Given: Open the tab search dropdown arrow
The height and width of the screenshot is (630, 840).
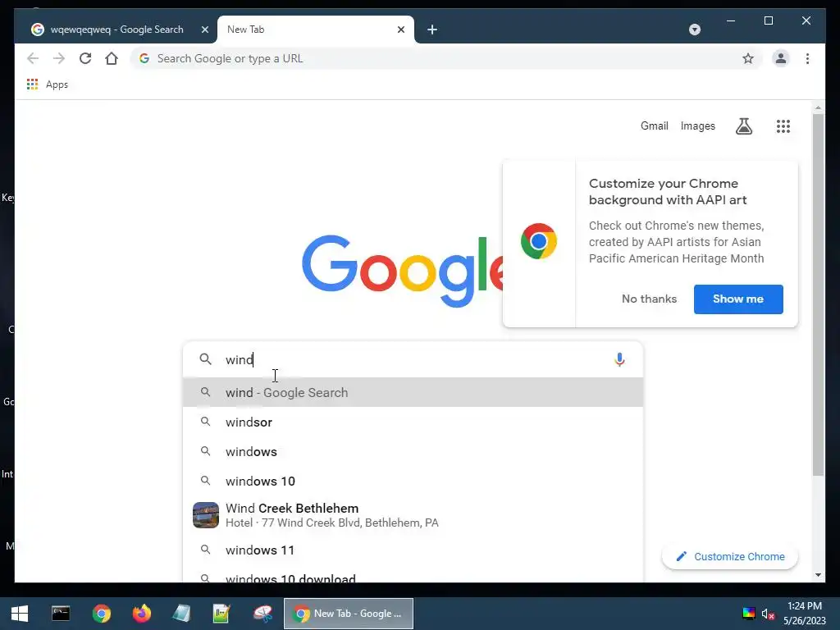Looking at the screenshot, I should (x=694, y=30).
